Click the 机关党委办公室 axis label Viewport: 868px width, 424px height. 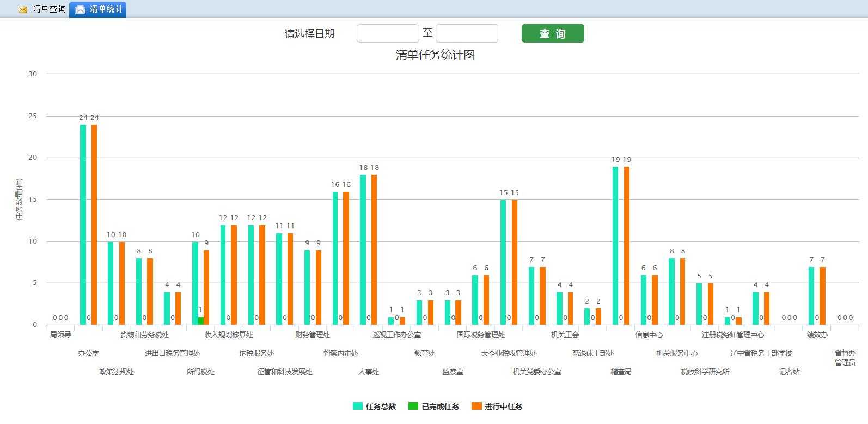point(537,372)
